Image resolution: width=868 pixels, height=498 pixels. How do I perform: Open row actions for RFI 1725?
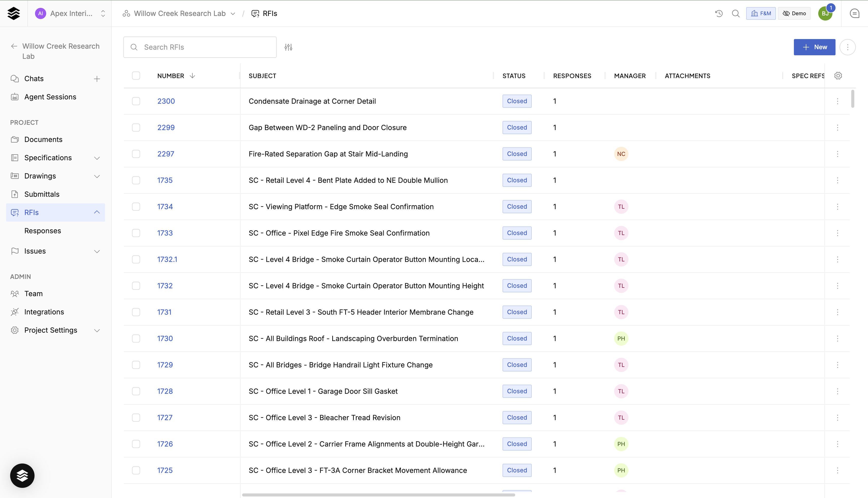(x=838, y=470)
